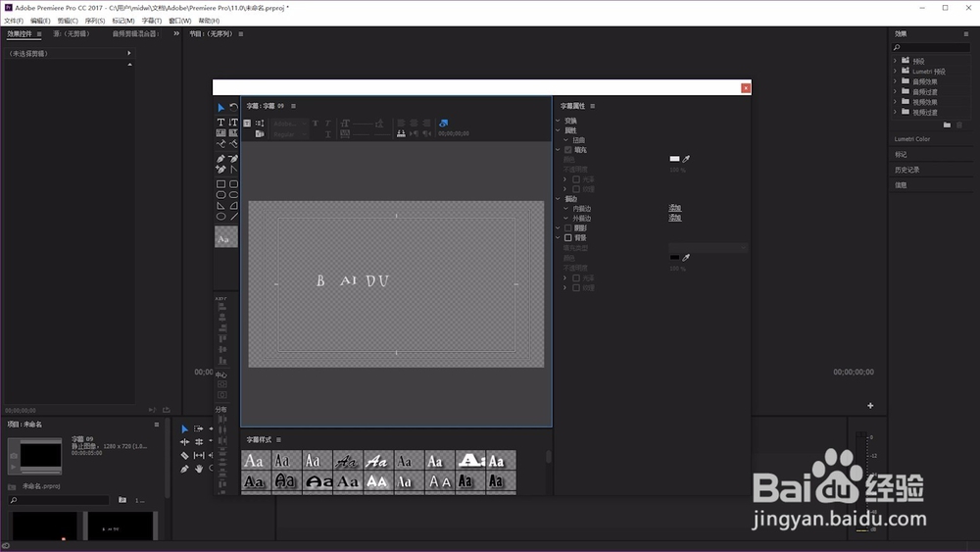Enable the Shadow checkbox

pos(568,228)
